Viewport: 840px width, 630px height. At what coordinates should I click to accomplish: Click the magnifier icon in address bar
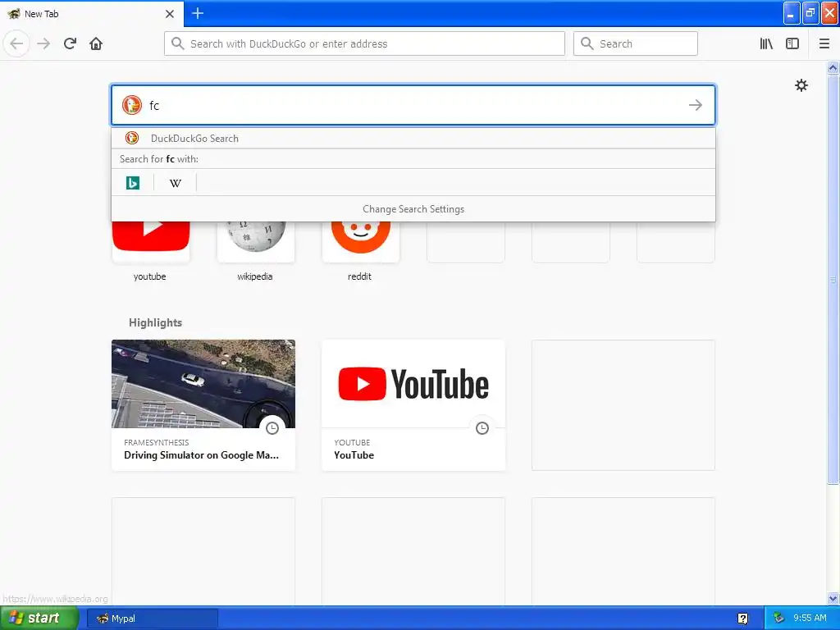[x=178, y=43]
